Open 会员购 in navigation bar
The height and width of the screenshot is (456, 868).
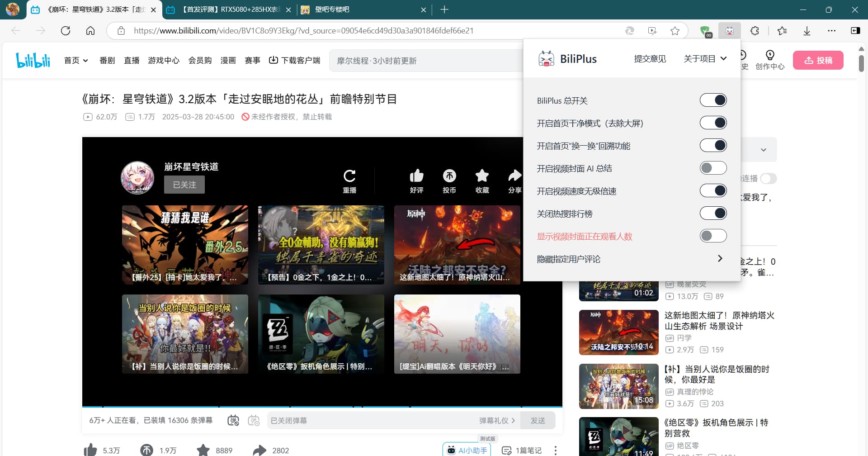tap(200, 60)
